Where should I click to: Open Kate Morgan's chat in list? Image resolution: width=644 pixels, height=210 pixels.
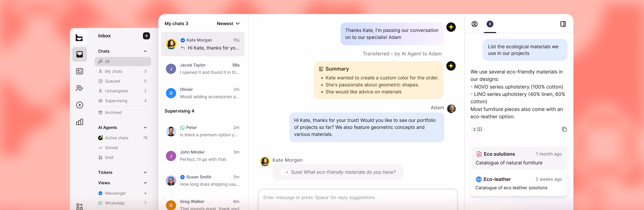[203, 44]
